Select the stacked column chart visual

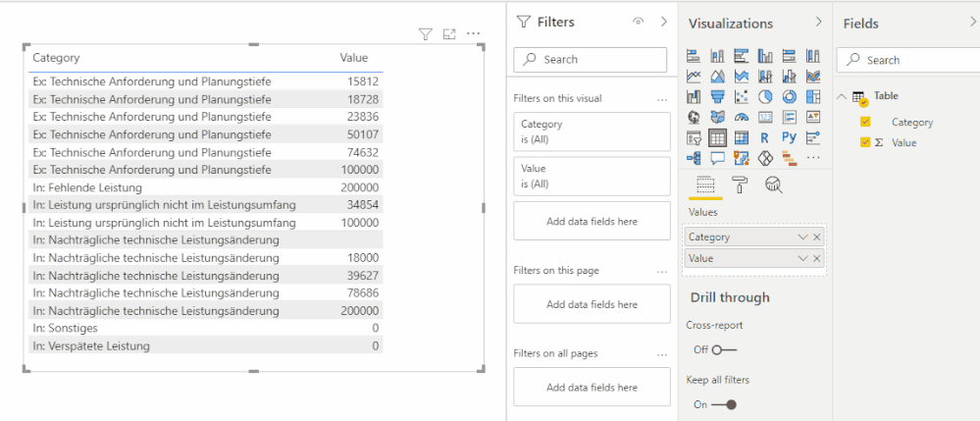point(717,56)
